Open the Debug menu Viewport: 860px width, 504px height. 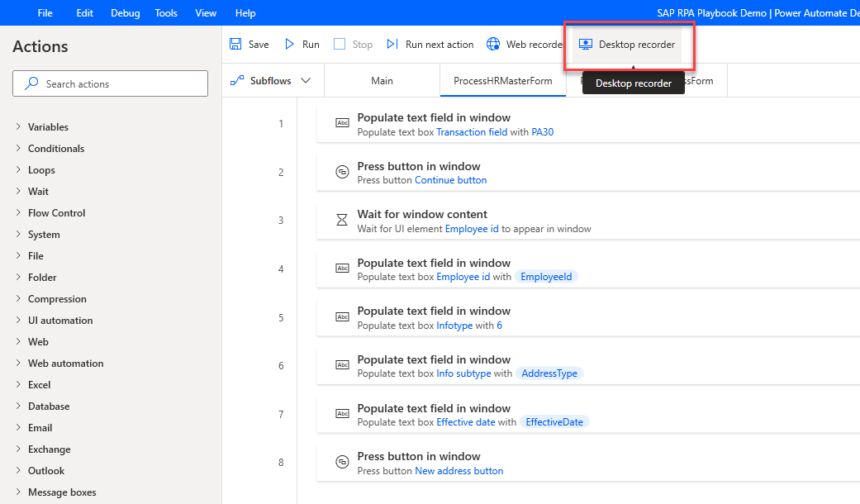pyautogui.click(x=125, y=12)
